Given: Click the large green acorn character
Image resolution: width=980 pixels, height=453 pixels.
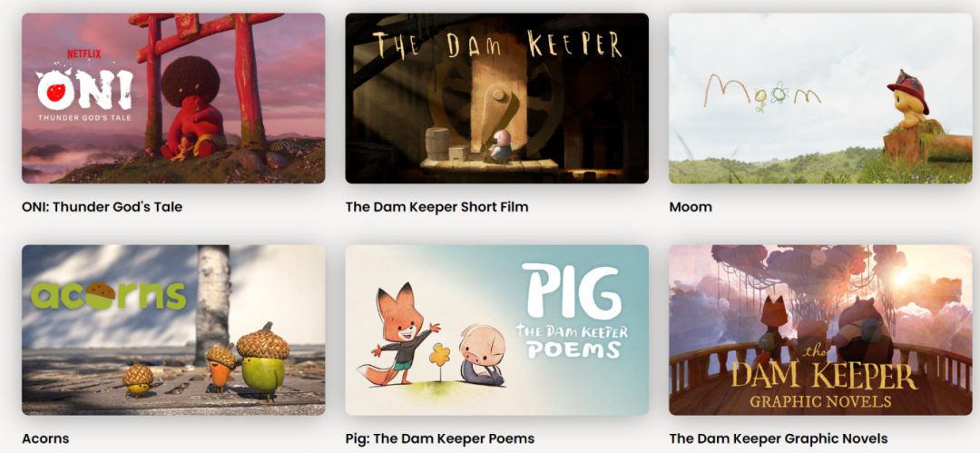Looking at the screenshot, I should click(263, 361).
